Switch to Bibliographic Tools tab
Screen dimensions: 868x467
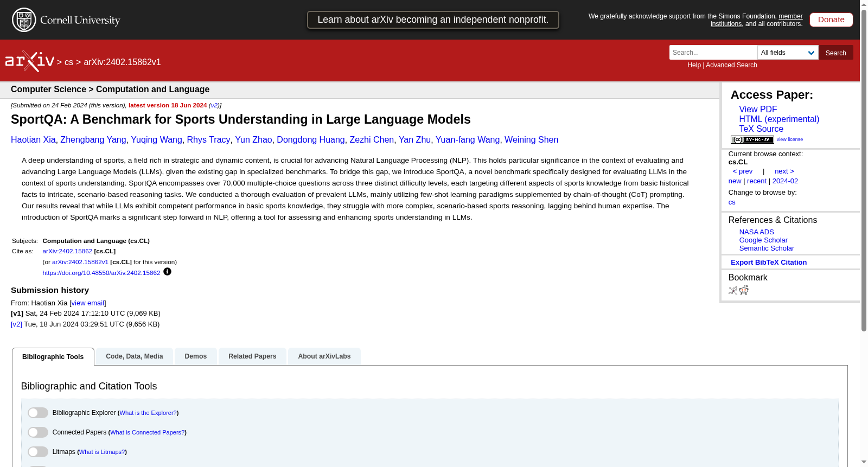tap(53, 357)
